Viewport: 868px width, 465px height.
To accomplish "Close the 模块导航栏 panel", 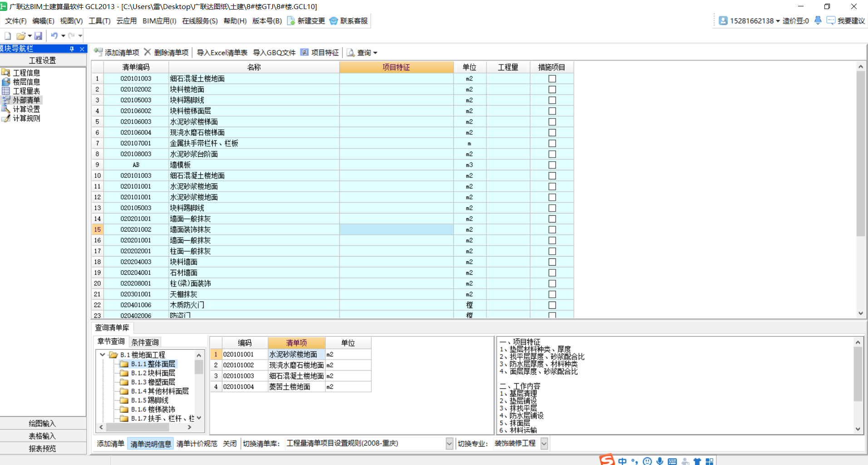I will 82,49.
